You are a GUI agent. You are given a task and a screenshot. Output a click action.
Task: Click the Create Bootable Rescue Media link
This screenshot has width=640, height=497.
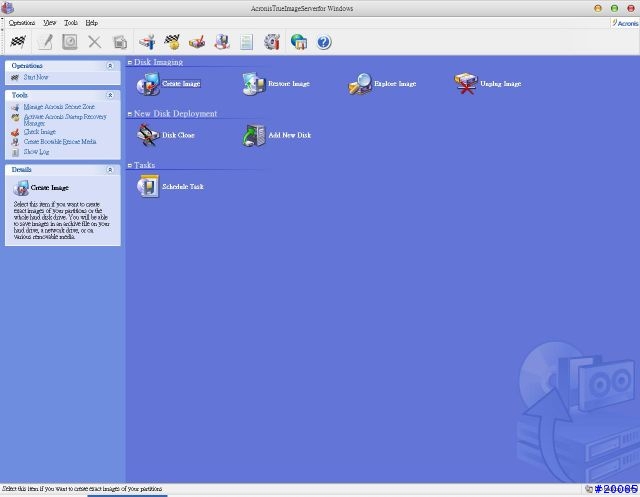tap(60, 142)
